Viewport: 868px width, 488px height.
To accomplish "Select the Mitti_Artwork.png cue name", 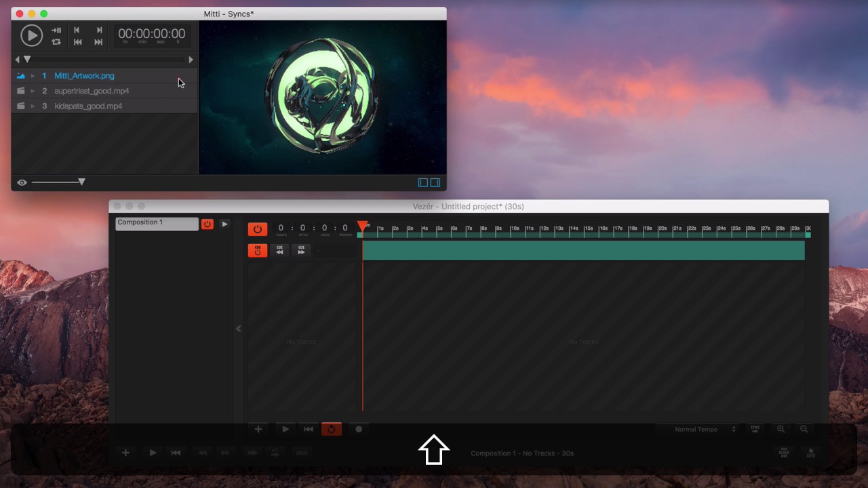I will click(84, 76).
